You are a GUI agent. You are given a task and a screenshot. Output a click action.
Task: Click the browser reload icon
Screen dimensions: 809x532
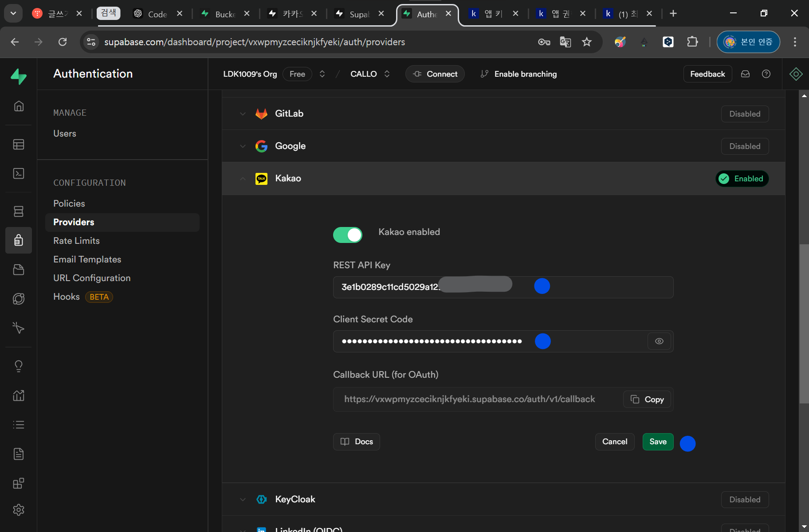click(x=63, y=42)
